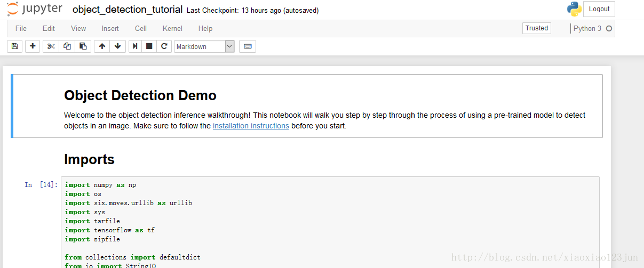Cut selected cells with scissors icon
Image resolution: width=644 pixels, height=268 pixels.
(51, 46)
